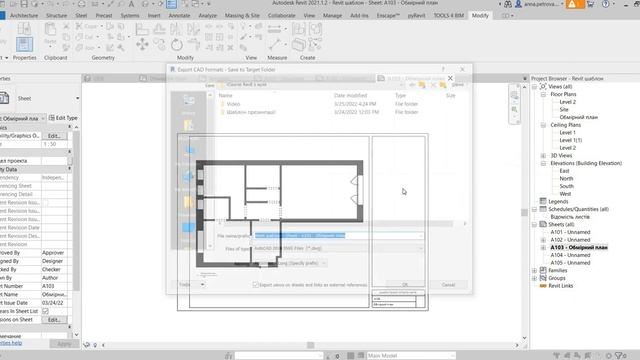Click the File name/prefix input field

coord(339,236)
